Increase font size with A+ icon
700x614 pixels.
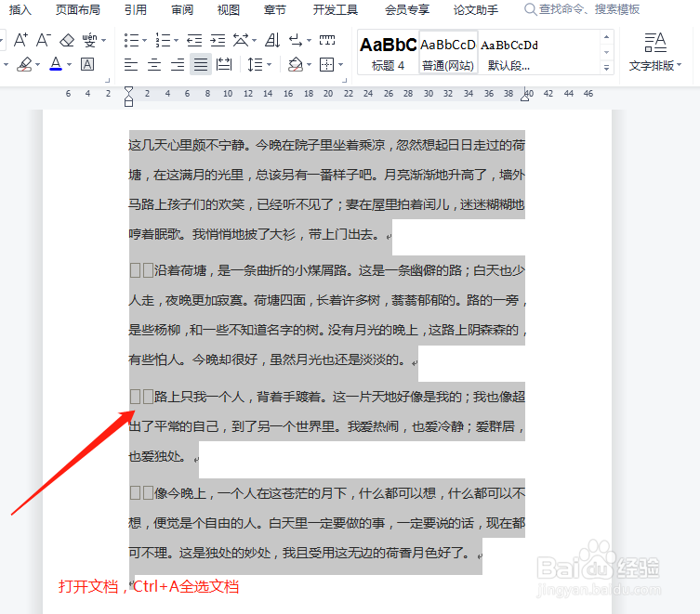click(20, 40)
